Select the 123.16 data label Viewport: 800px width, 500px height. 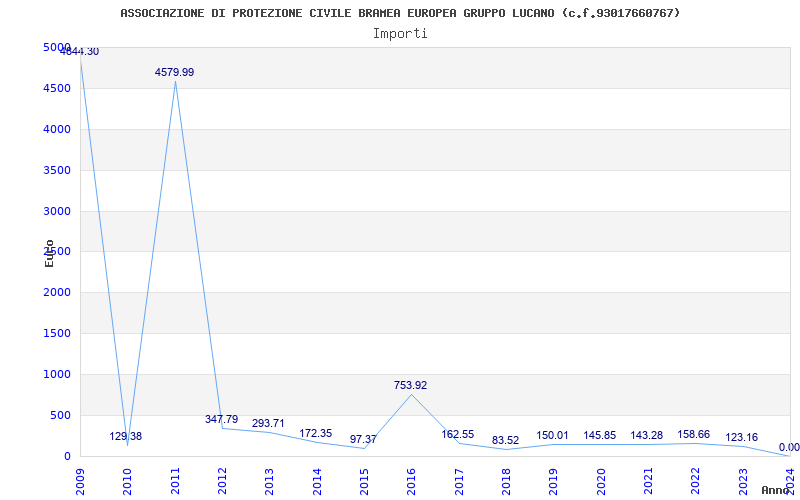point(741,437)
